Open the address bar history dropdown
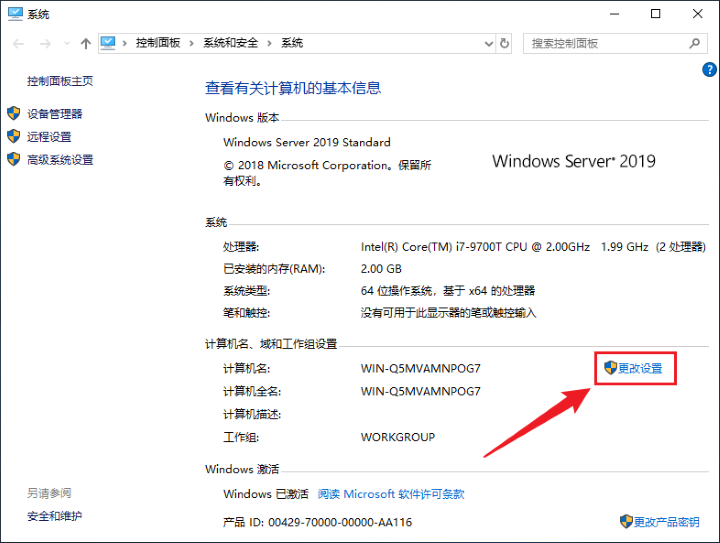720x543 pixels. tap(489, 44)
